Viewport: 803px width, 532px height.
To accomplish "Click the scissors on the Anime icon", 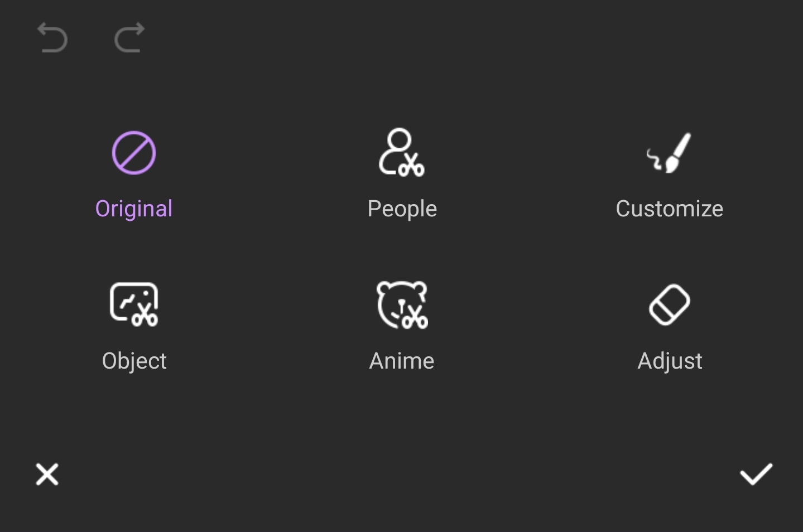I will pyautogui.click(x=415, y=318).
